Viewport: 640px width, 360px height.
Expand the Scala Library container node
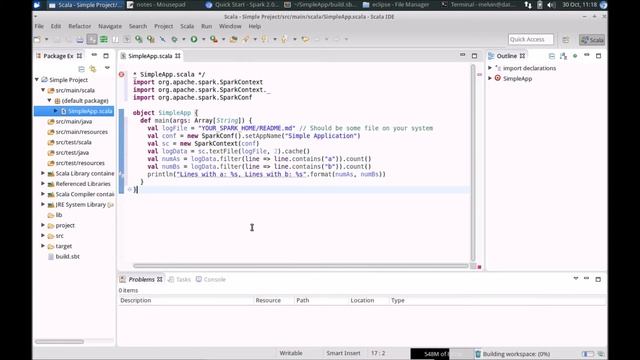coord(43,173)
